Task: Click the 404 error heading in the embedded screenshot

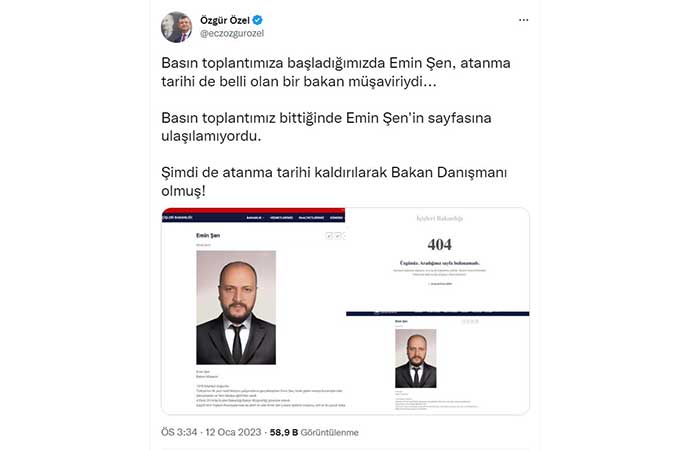Action: coord(440,245)
